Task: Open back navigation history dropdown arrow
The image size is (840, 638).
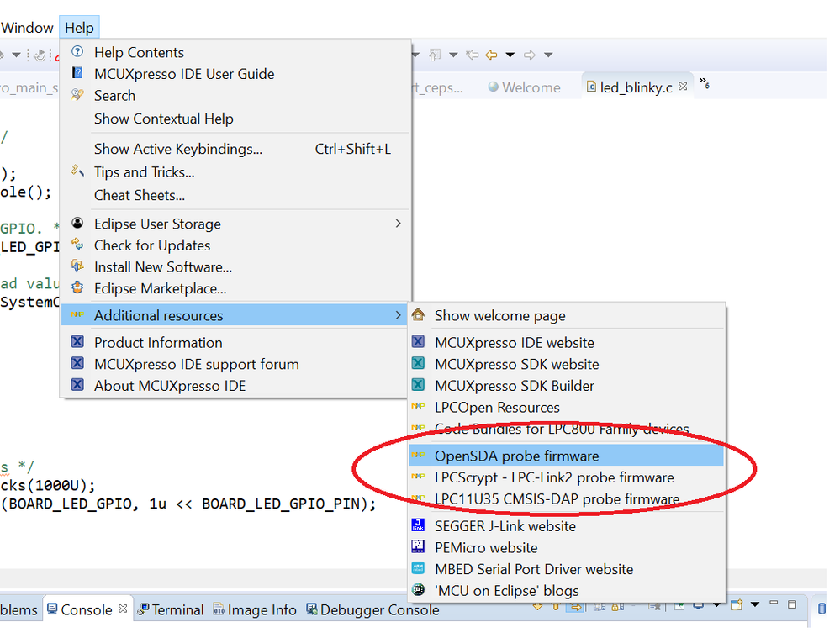Action: [x=511, y=55]
